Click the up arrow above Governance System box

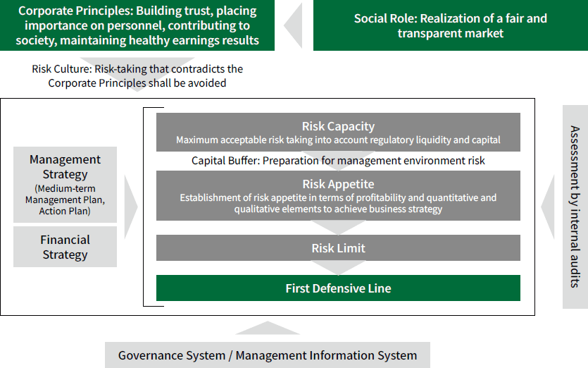tap(267, 329)
